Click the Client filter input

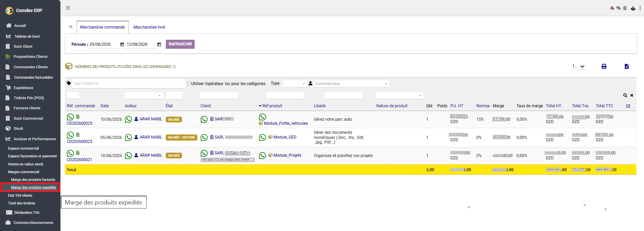pyautogui.click(x=219, y=95)
